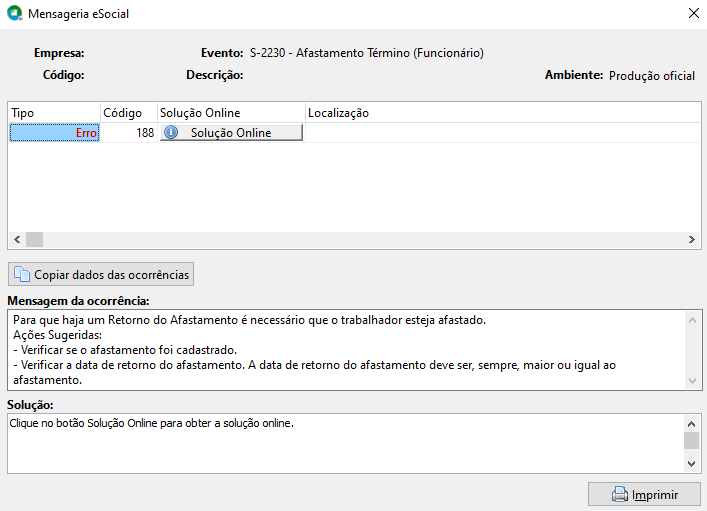Select the Erro cell in Tipo column
The image size is (707, 511).
coord(55,133)
